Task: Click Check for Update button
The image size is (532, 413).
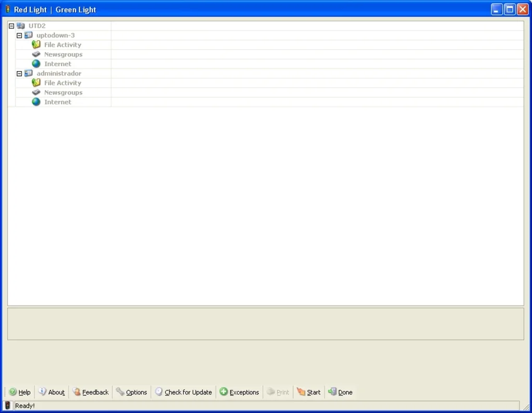Action: tap(184, 392)
